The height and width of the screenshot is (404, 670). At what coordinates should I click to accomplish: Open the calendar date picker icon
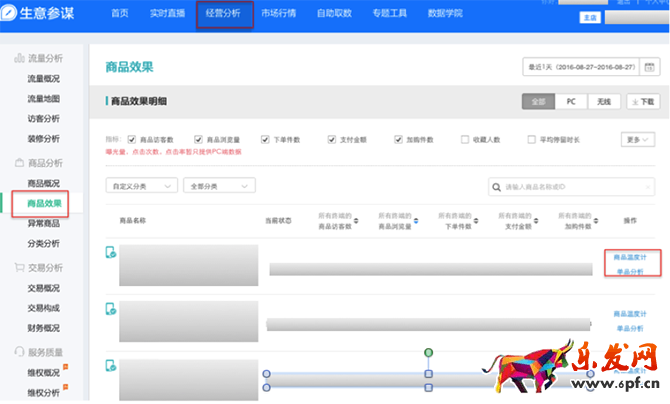650,68
